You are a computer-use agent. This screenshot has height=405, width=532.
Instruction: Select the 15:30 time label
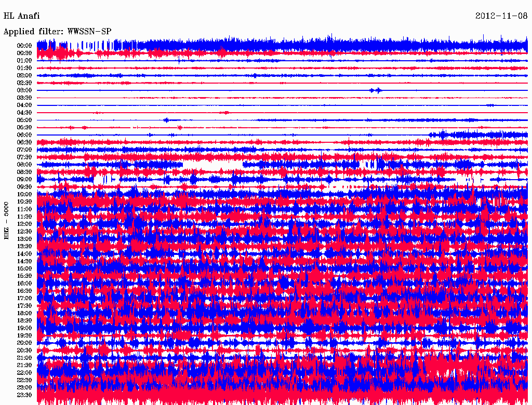click(24, 276)
